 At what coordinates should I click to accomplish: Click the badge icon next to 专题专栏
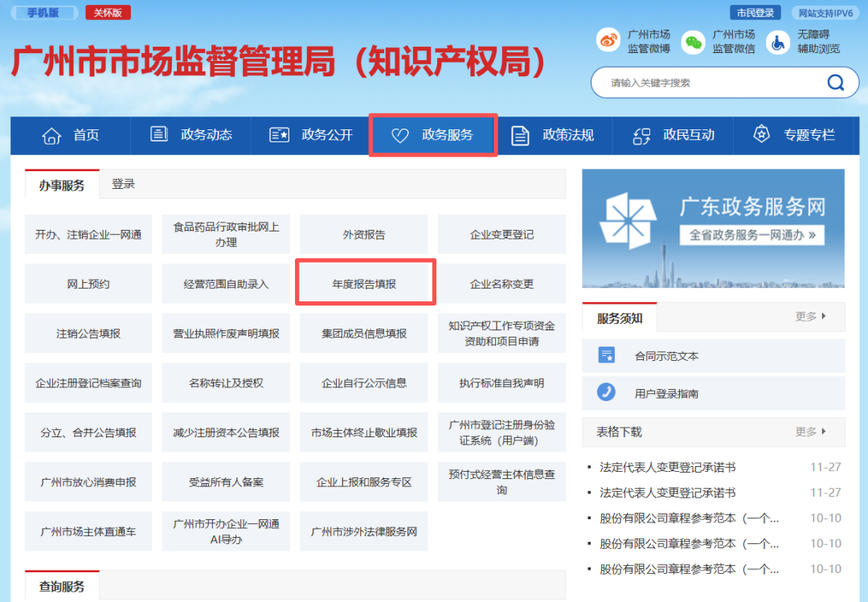tap(762, 134)
